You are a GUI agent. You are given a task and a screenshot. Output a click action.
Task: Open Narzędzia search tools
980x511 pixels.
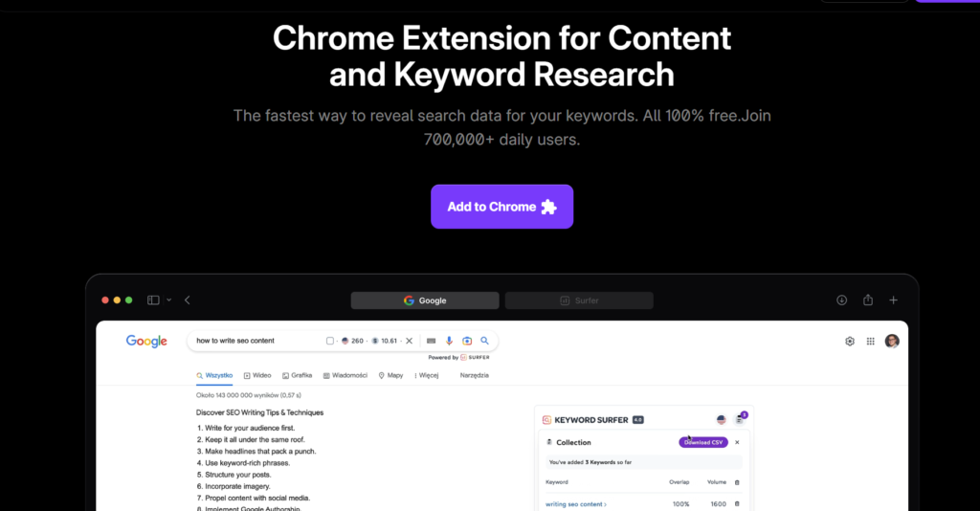coord(475,375)
